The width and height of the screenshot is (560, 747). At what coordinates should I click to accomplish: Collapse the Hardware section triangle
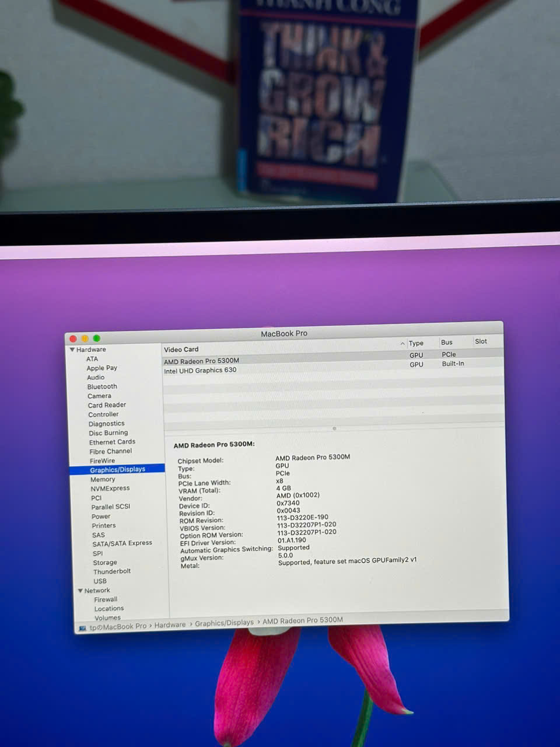72,350
